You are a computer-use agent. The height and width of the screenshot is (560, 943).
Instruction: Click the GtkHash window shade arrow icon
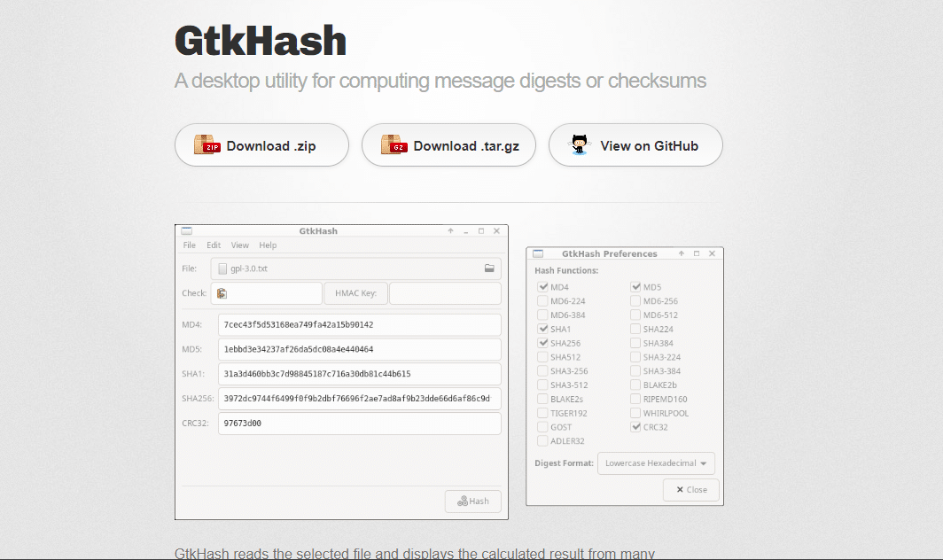pyautogui.click(x=450, y=231)
